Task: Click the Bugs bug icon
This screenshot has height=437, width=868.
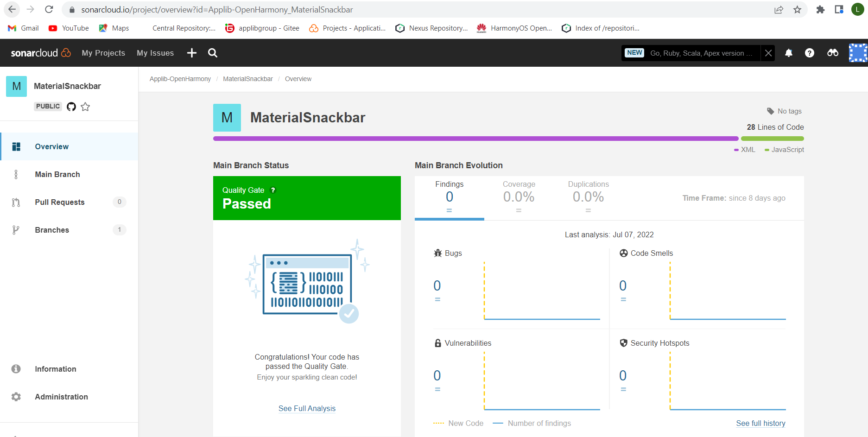Action: tap(438, 253)
